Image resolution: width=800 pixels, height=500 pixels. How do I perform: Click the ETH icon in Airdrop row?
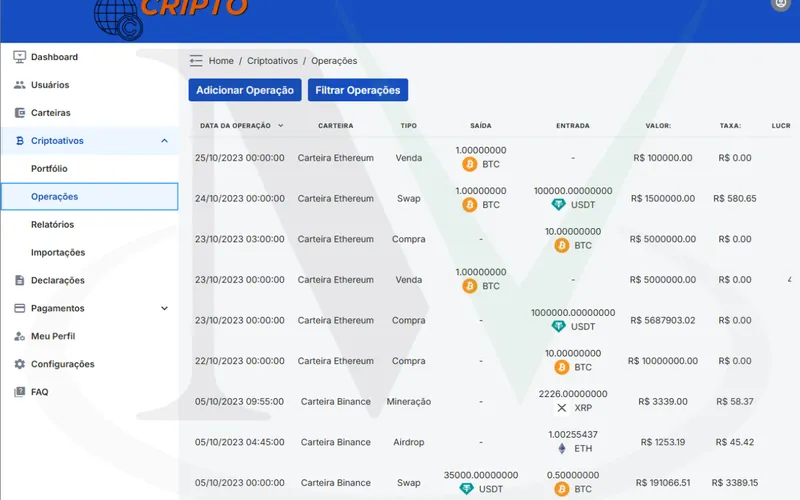[562, 448]
